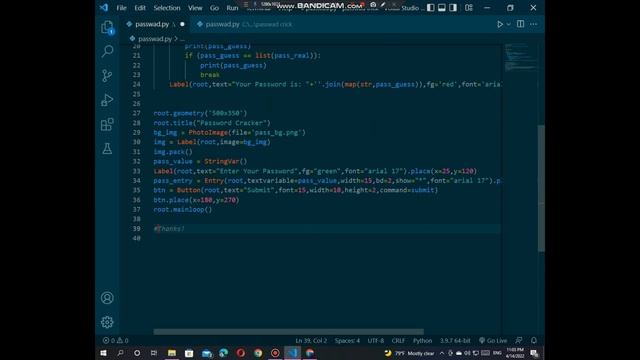Open the Run and Debug view
640x360 pixels.
point(107,100)
